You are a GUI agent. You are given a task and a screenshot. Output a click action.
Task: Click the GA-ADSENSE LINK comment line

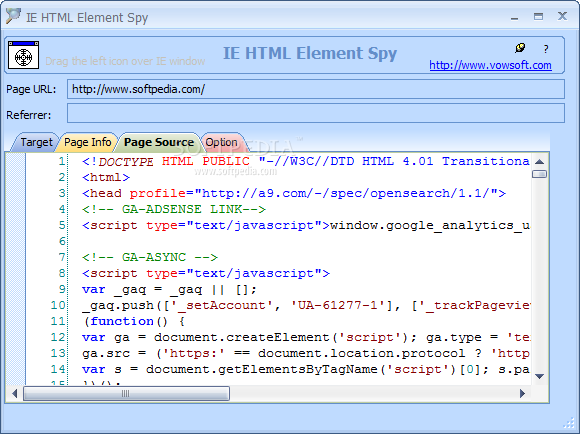point(173,209)
